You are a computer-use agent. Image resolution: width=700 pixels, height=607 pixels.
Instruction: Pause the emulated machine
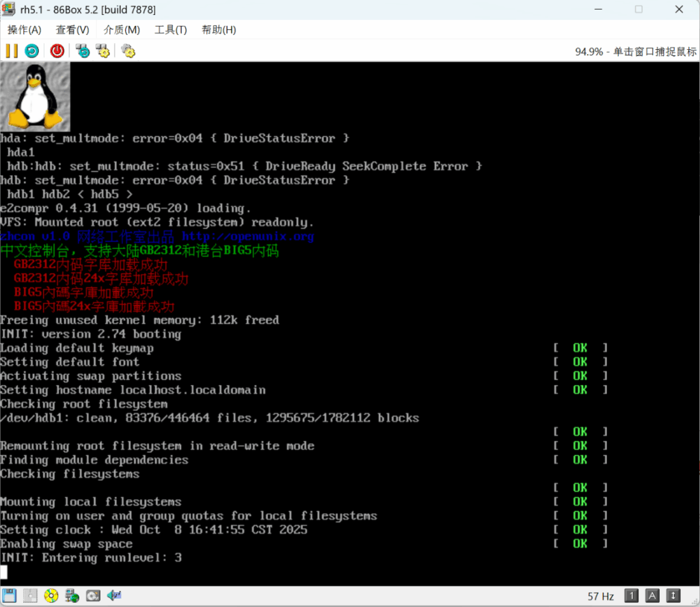click(x=12, y=51)
